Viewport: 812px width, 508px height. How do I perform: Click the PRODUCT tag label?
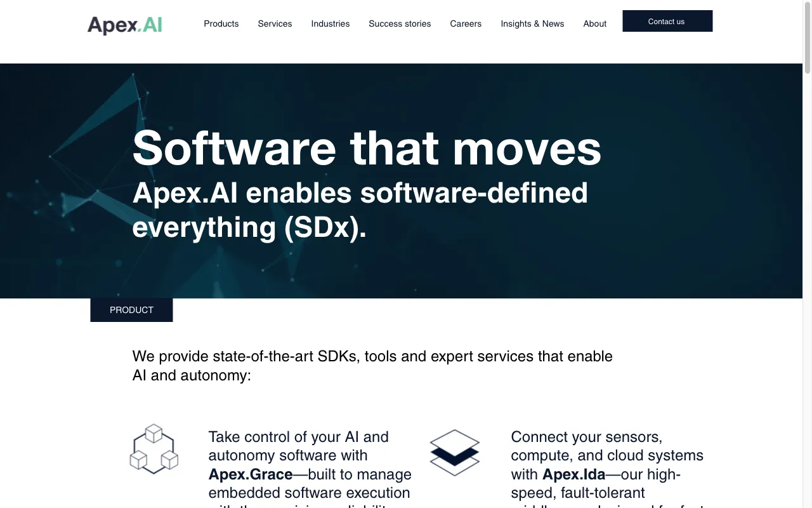[x=131, y=310]
